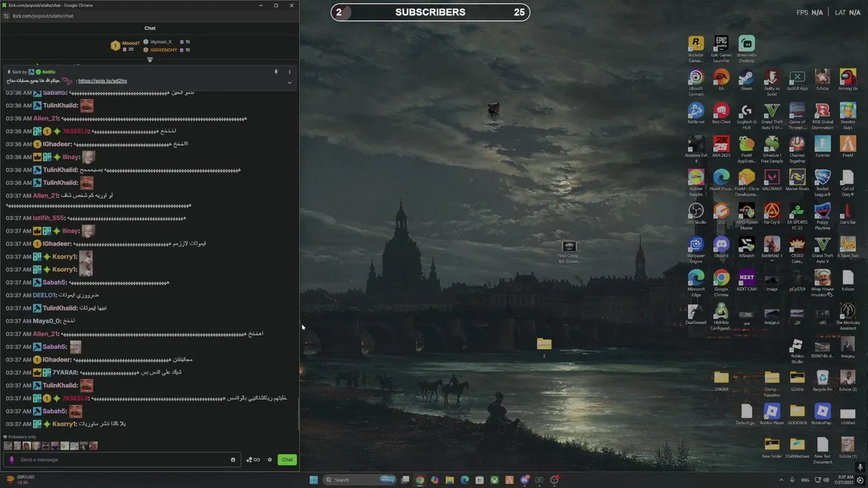This screenshot has width=868, height=488.
Task: Select the Marvel Rivals desktop icon
Action: pos(797,180)
